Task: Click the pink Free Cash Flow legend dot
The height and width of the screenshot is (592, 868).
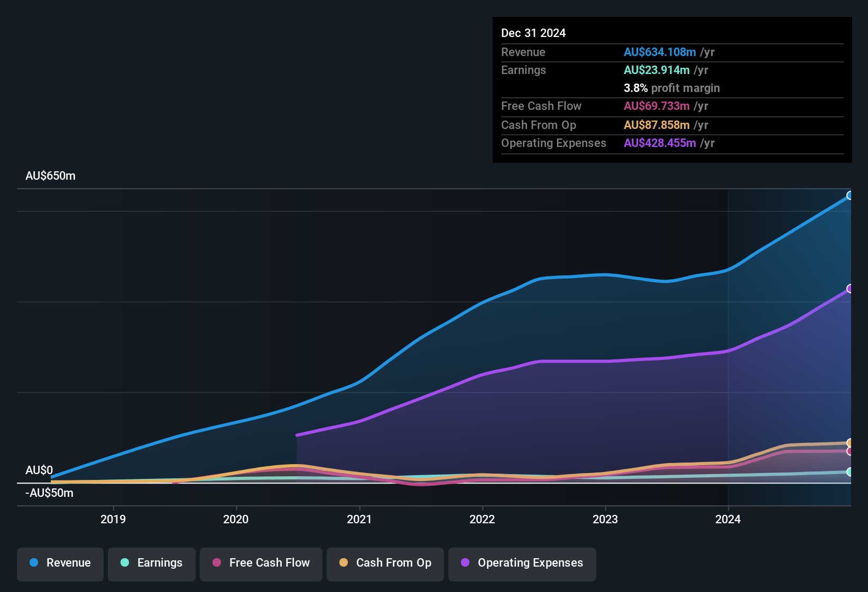Action: click(216, 563)
